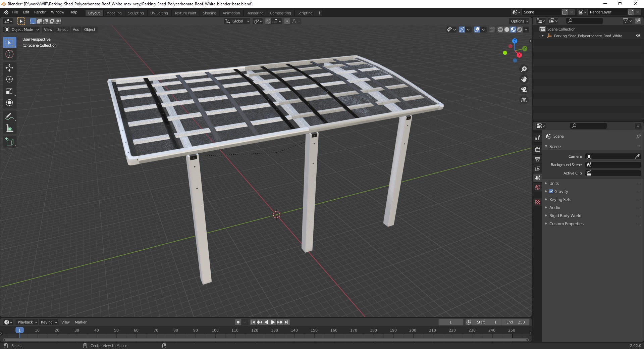
Task: Toggle the camera view icon
Action: [524, 90]
